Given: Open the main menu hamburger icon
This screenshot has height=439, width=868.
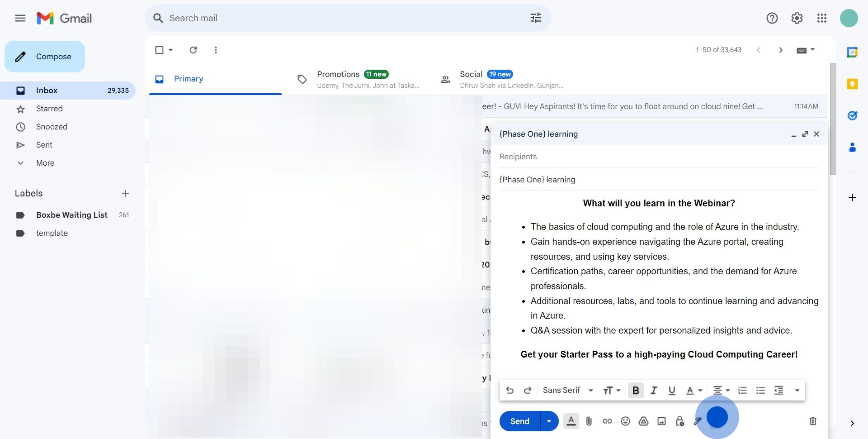Looking at the screenshot, I should tap(20, 18).
